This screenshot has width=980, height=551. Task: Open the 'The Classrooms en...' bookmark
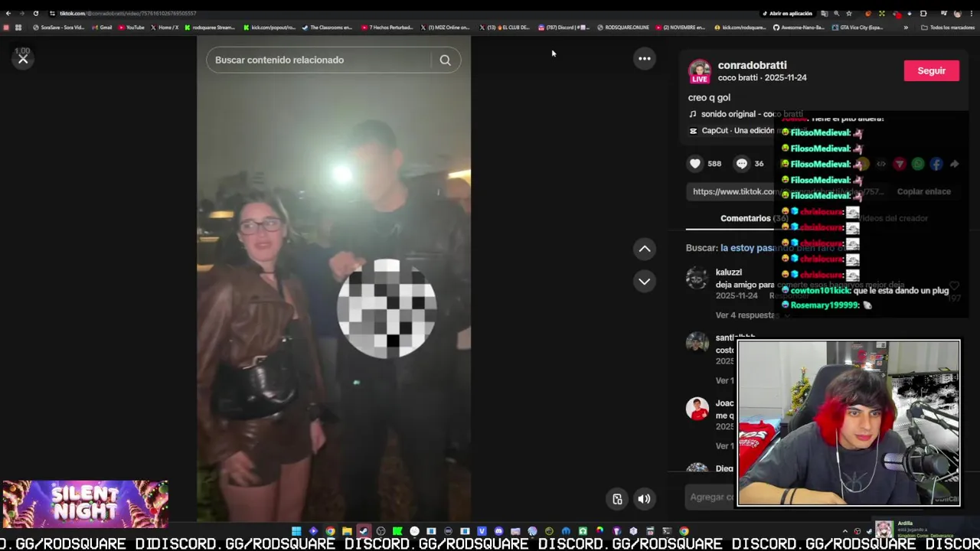(328, 28)
